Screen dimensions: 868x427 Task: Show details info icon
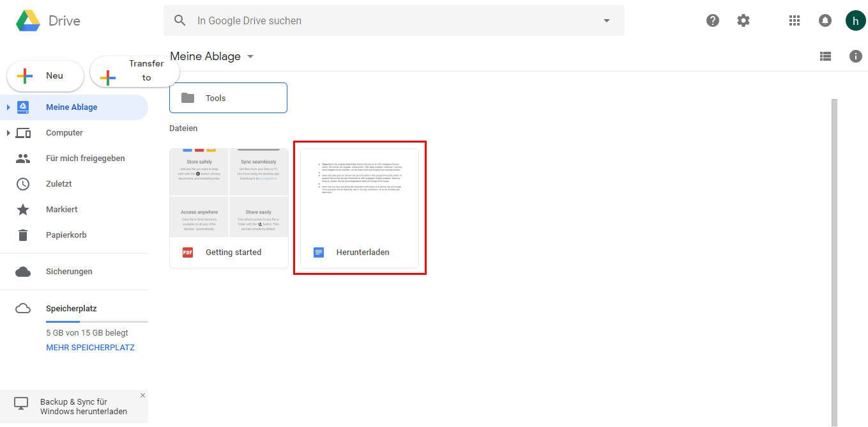click(856, 56)
